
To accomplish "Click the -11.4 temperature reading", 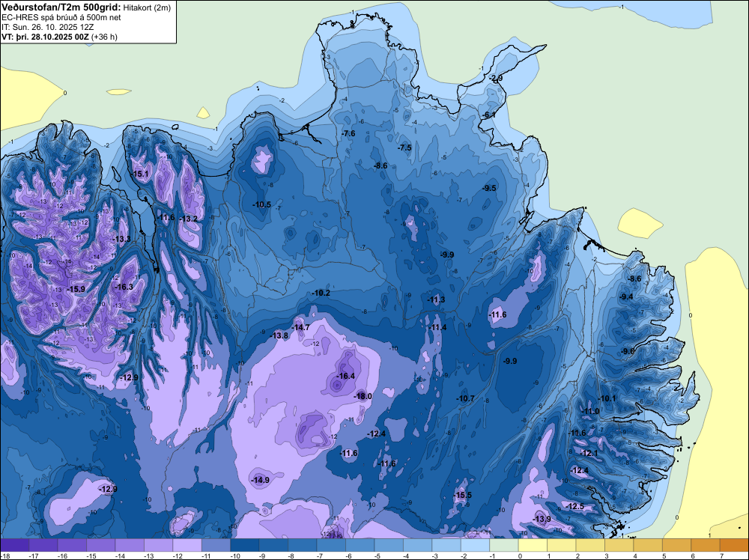I will 438,327.
